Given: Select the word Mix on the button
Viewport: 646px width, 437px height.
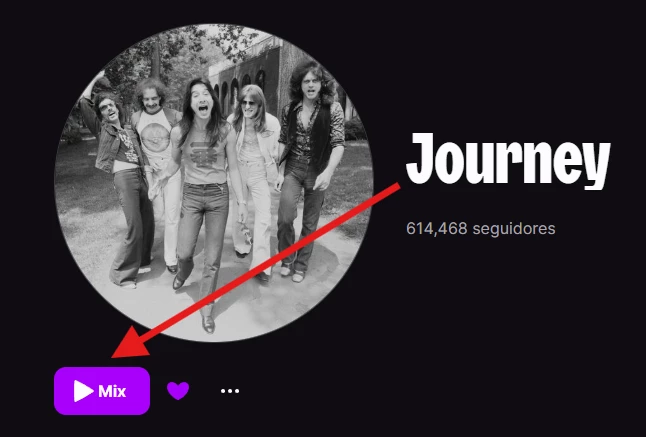Looking at the screenshot, I should pos(112,391).
